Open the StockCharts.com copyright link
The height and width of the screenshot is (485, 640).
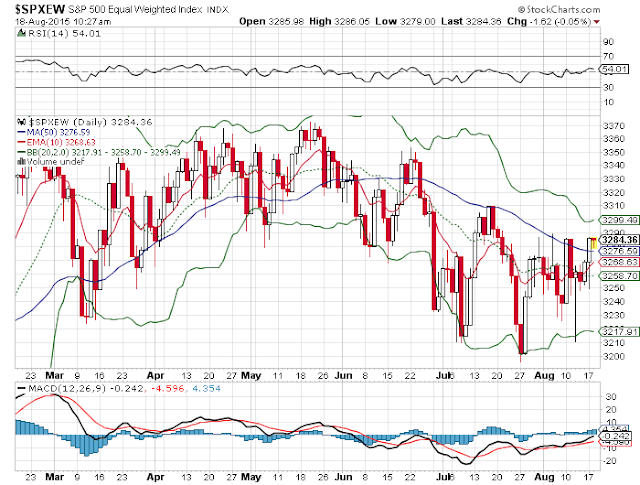[x=559, y=9]
